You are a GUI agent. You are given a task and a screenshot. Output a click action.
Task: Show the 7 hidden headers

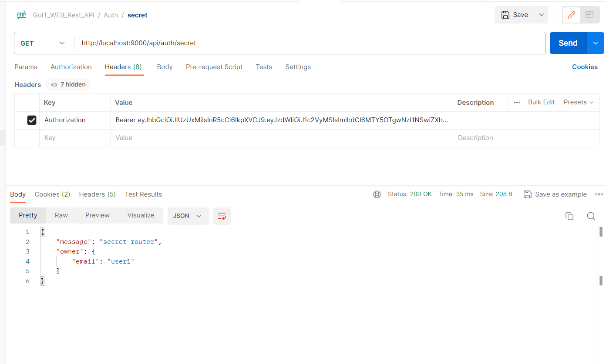(x=68, y=84)
